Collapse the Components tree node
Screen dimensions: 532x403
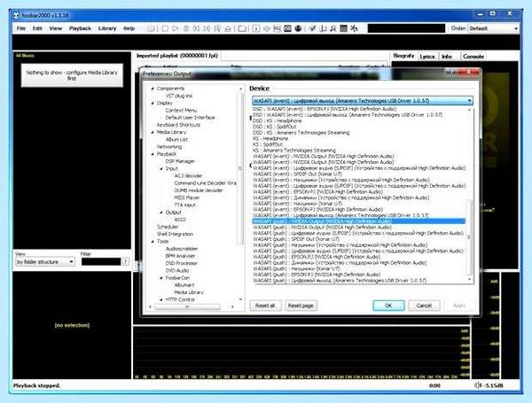[x=153, y=89]
